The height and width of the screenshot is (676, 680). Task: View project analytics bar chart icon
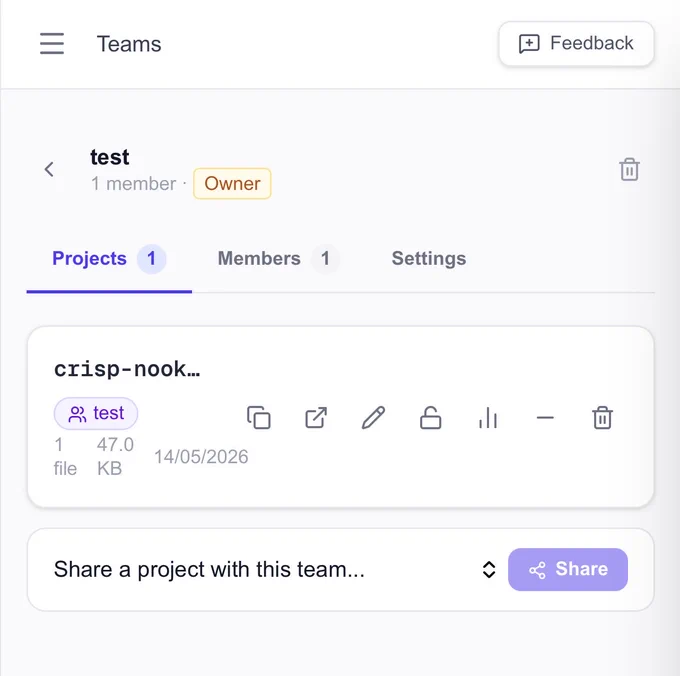(x=488, y=418)
